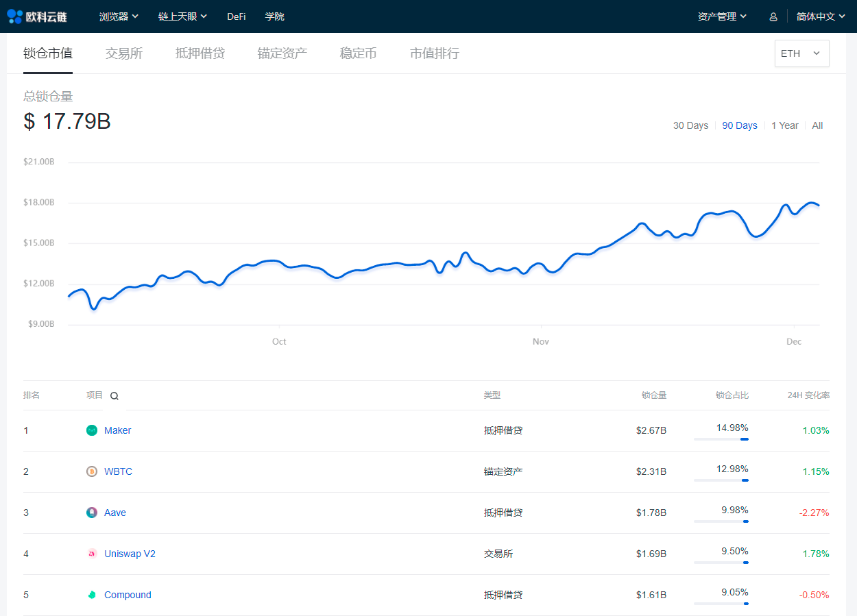Open the user account icon

coord(773,16)
